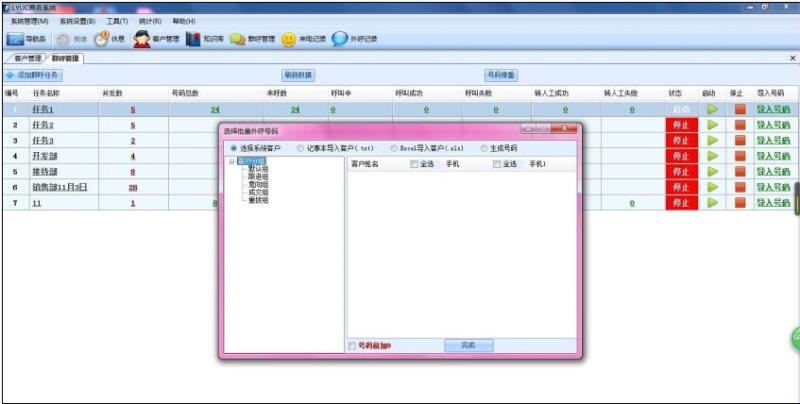
Task: Tick the 号码前加0 checkbox
Action: tap(351, 346)
